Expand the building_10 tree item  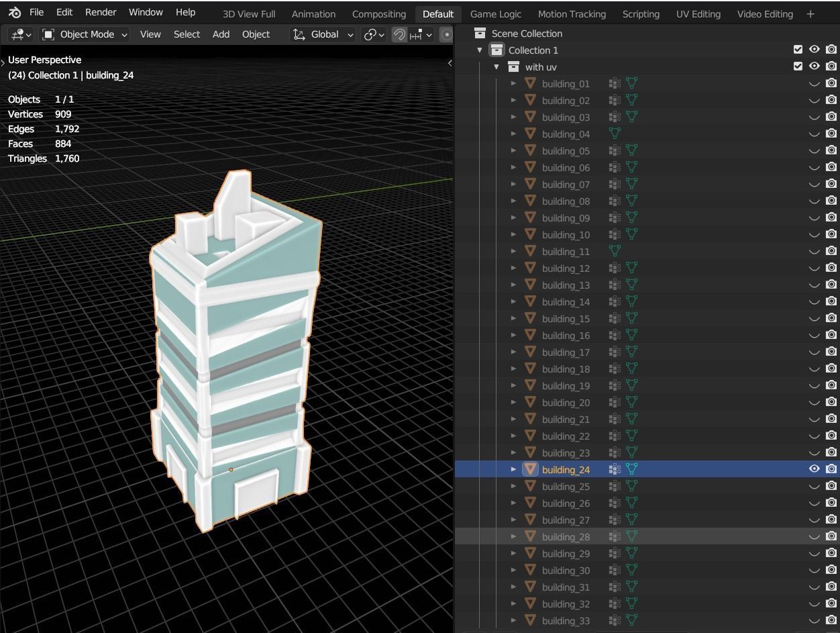point(513,234)
